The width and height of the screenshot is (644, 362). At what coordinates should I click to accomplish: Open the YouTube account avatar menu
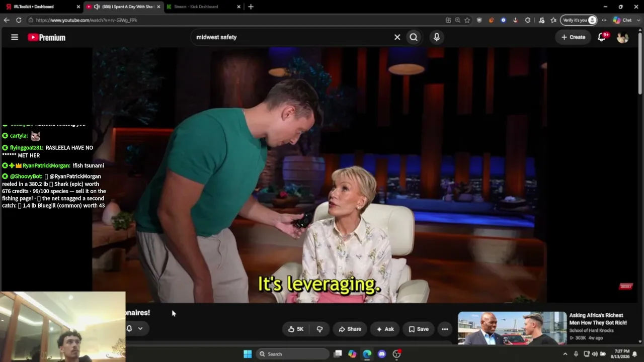(623, 37)
